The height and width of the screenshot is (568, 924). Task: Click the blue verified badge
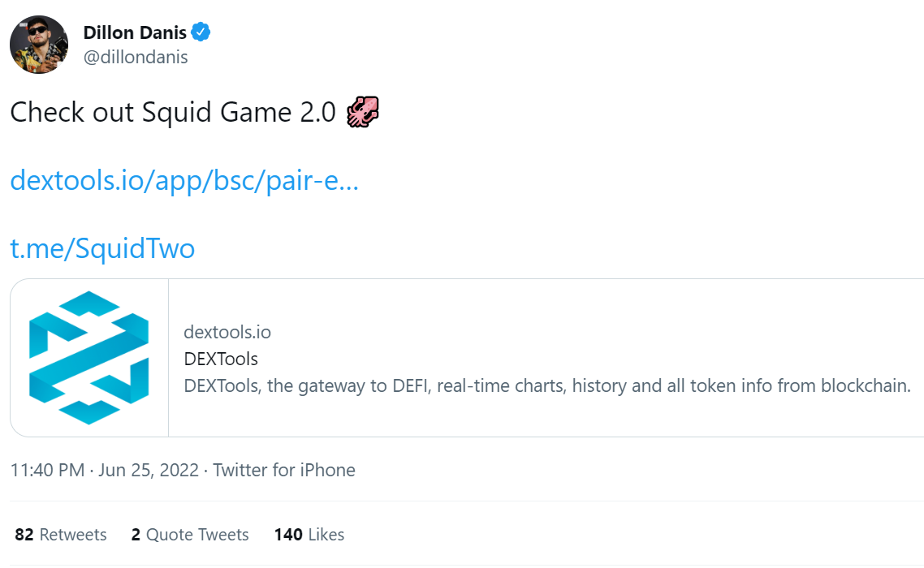[201, 32]
